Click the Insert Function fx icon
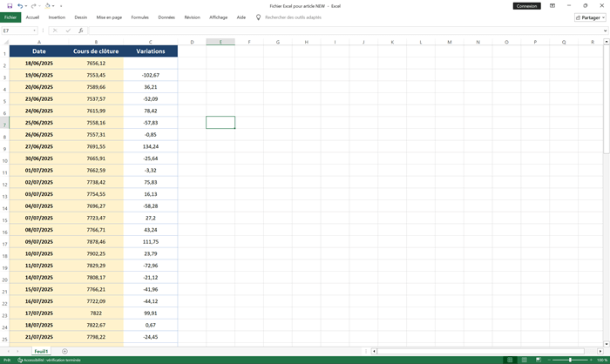 pyautogui.click(x=81, y=30)
